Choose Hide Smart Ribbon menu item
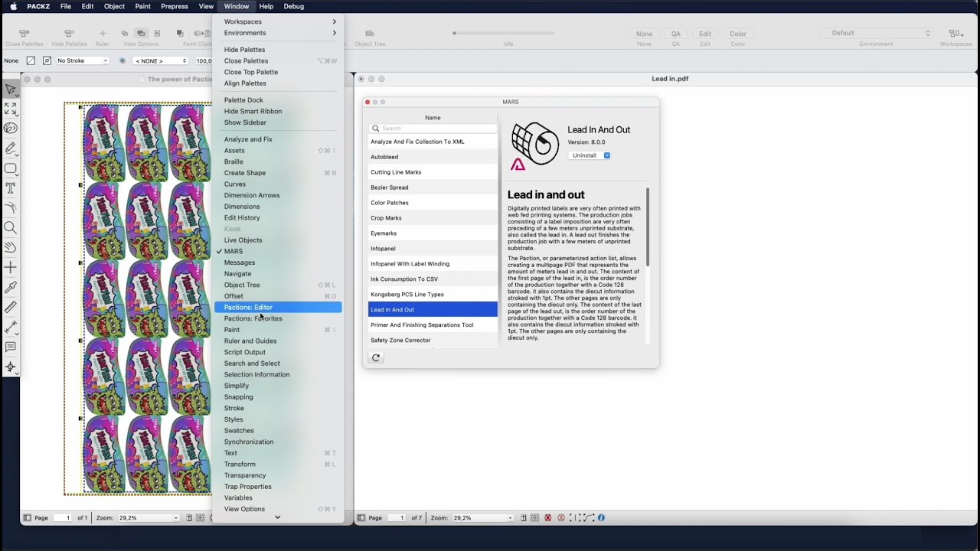980x551 pixels. pyautogui.click(x=278, y=111)
